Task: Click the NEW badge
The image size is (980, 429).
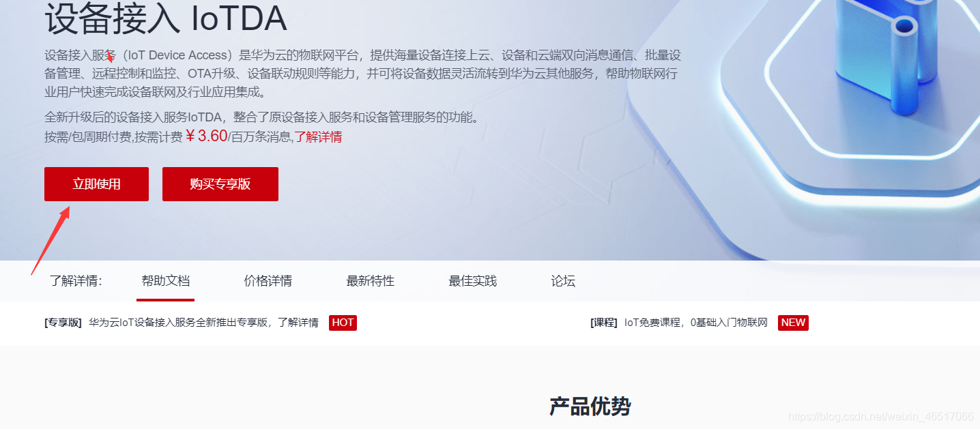Action: point(793,323)
